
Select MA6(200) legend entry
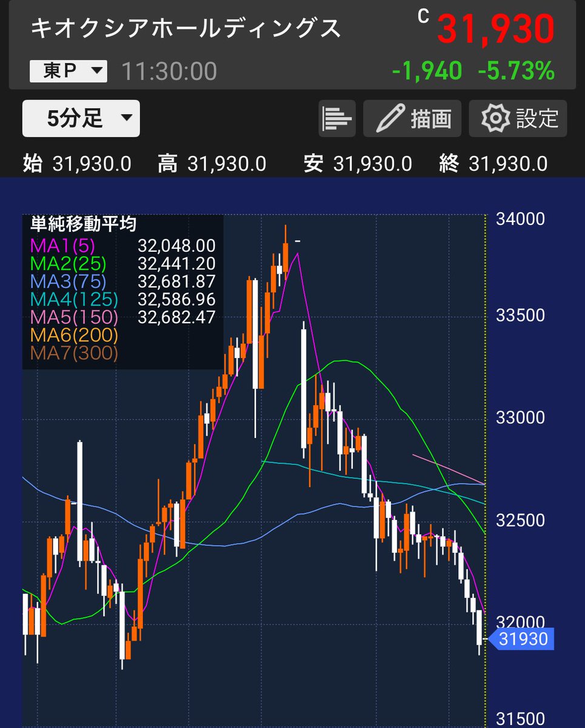coord(73,335)
